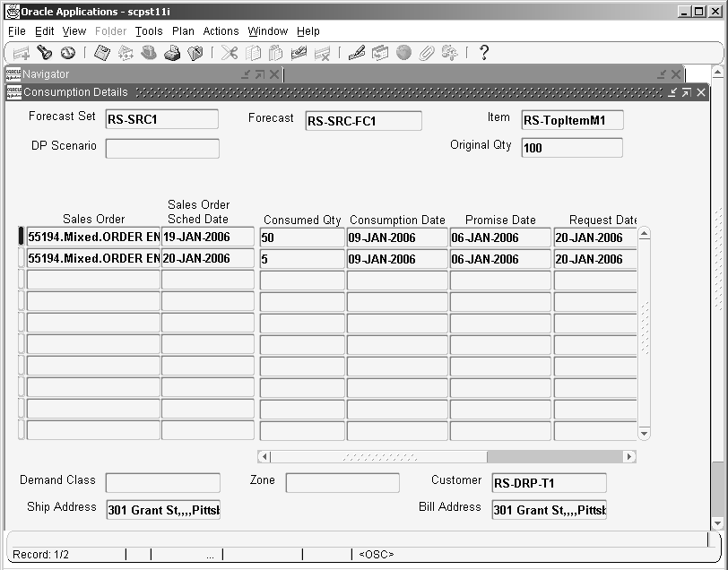
Task: Select Sales Order cell in first row
Action: 93,237
